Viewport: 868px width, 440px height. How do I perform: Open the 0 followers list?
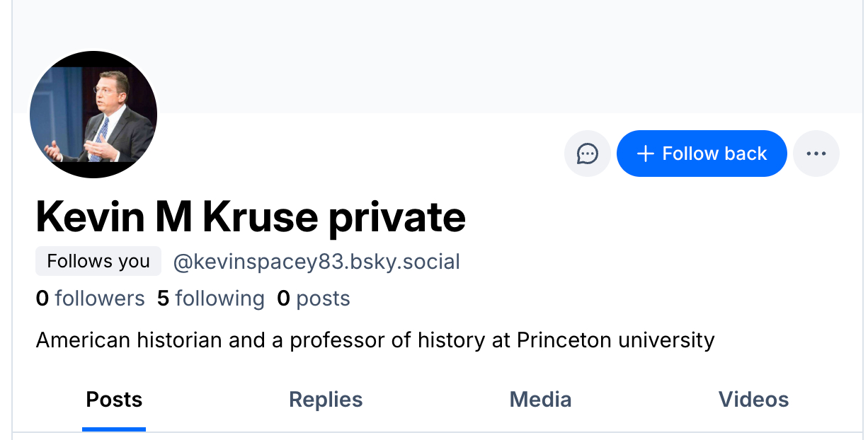pyautogui.click(x=90, y=299)
